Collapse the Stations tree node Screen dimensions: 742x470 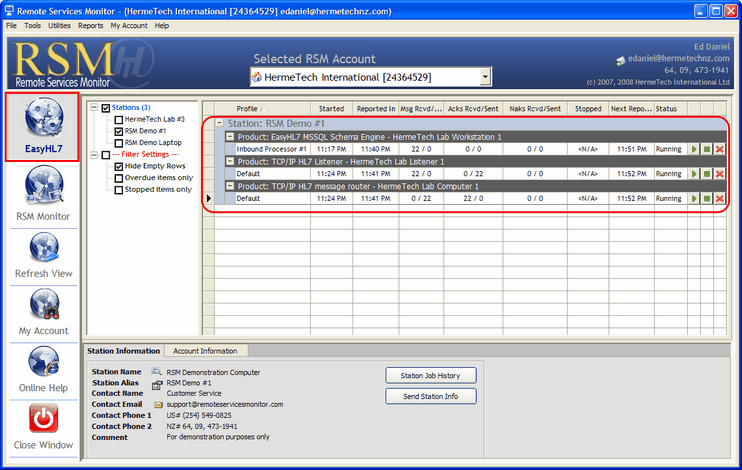point(94,107)
